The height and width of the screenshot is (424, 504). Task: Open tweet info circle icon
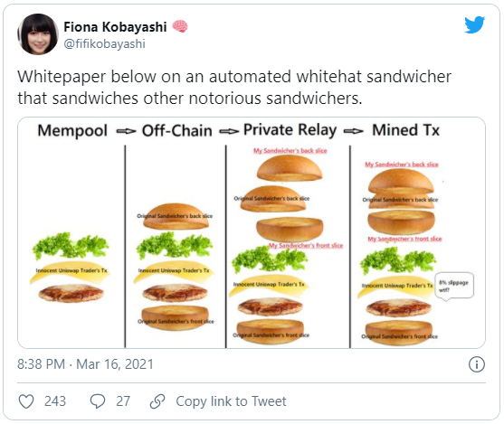[476, 364]
